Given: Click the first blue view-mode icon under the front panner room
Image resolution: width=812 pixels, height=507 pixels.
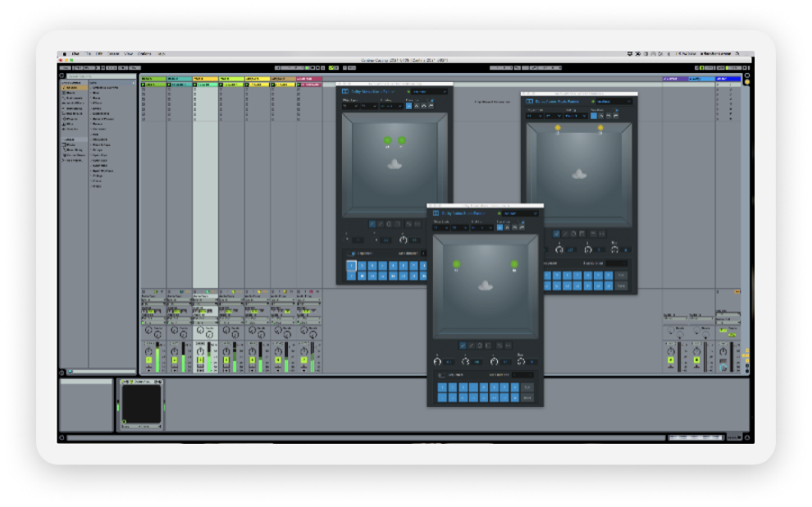Looking at the screenshot, I should [463, 345].
